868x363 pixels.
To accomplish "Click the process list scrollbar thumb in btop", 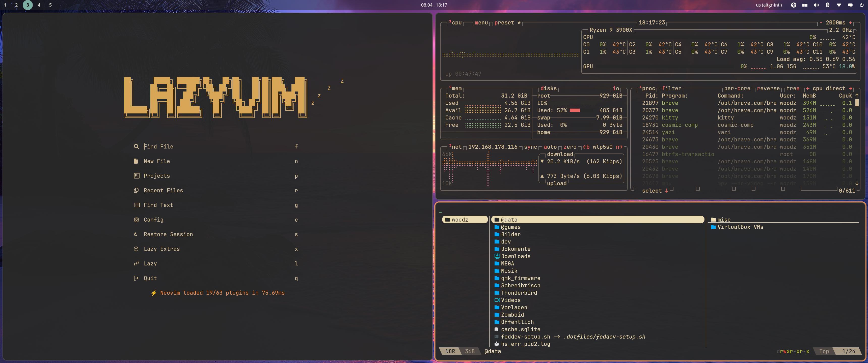I will click(857, 103).
